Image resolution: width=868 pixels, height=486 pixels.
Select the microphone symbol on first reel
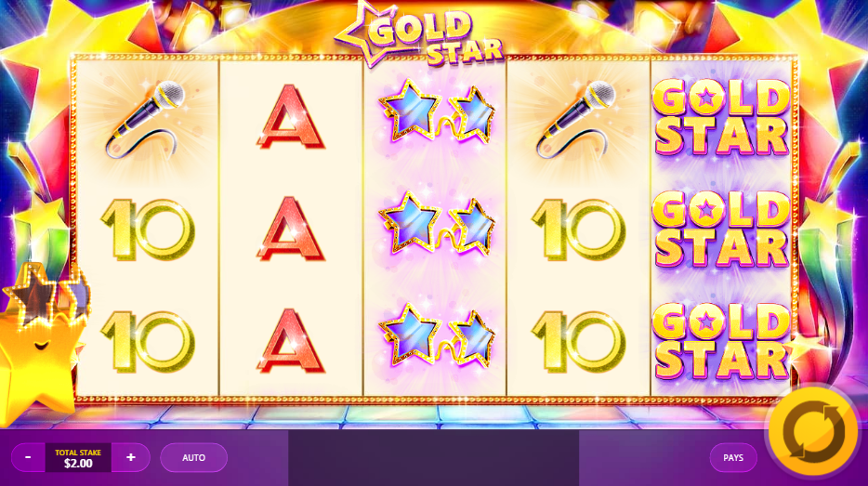(146, 118)
